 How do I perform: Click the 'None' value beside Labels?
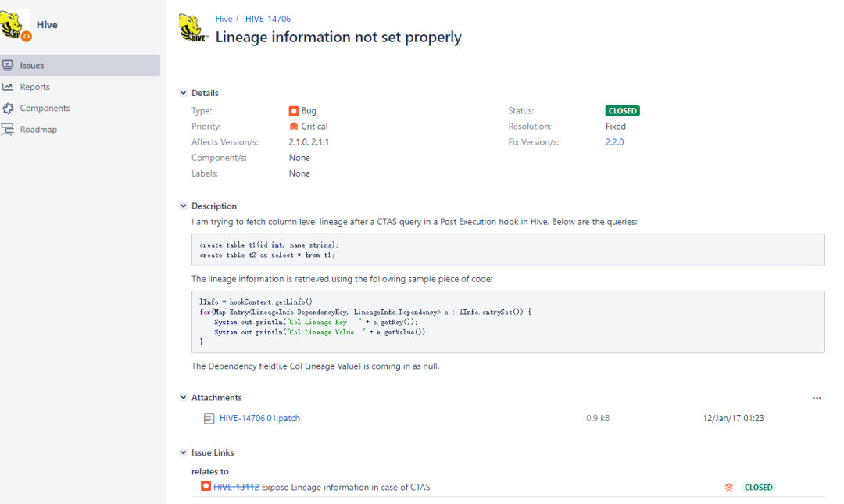299,173
